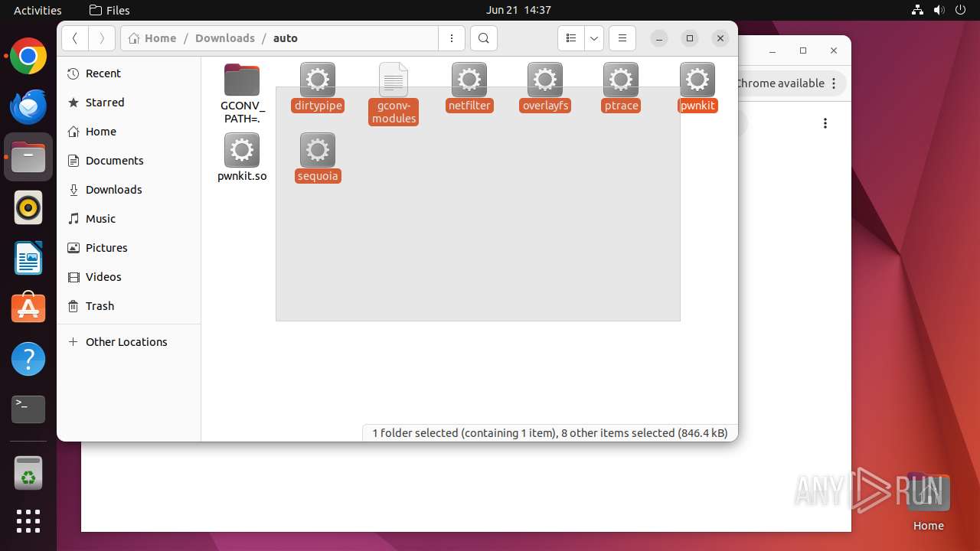Switch Files to list view
Viewport: 980px width, 551px height.
(570, 38)
